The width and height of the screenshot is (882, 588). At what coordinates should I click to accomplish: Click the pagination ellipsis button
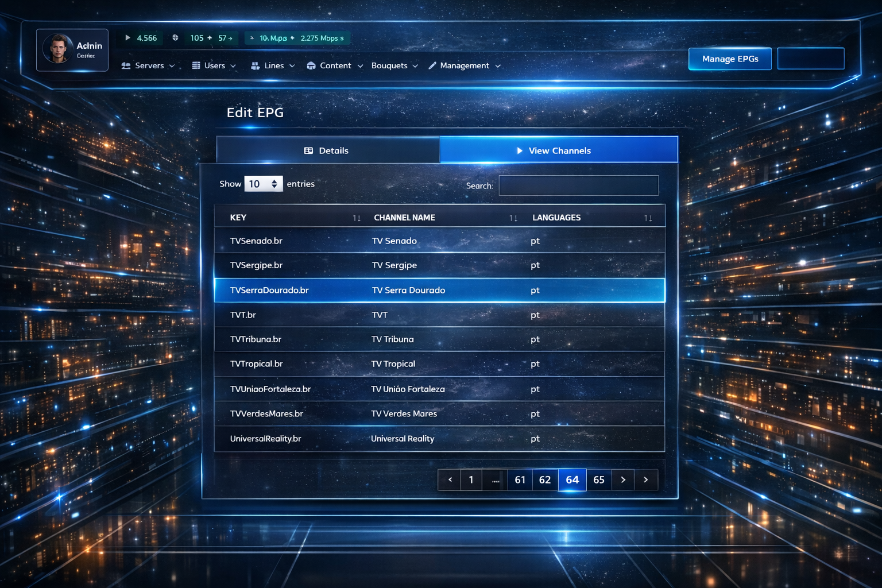click(496, 479)
